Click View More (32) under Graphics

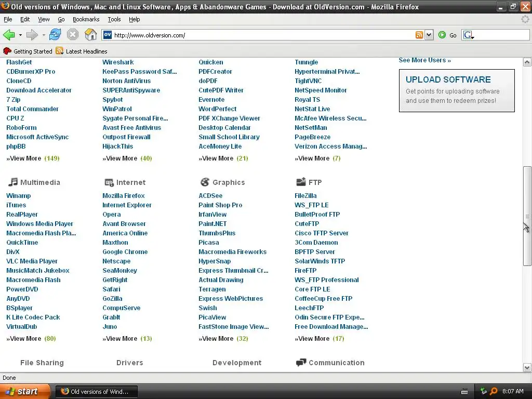[223, 339]
